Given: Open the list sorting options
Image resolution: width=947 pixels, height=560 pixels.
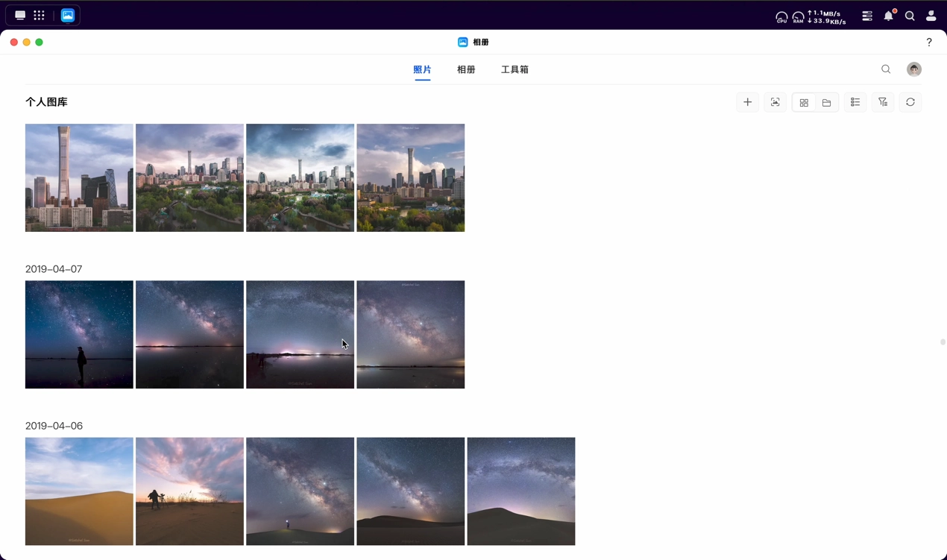Looking at the screenshot, I should point(855,102).
